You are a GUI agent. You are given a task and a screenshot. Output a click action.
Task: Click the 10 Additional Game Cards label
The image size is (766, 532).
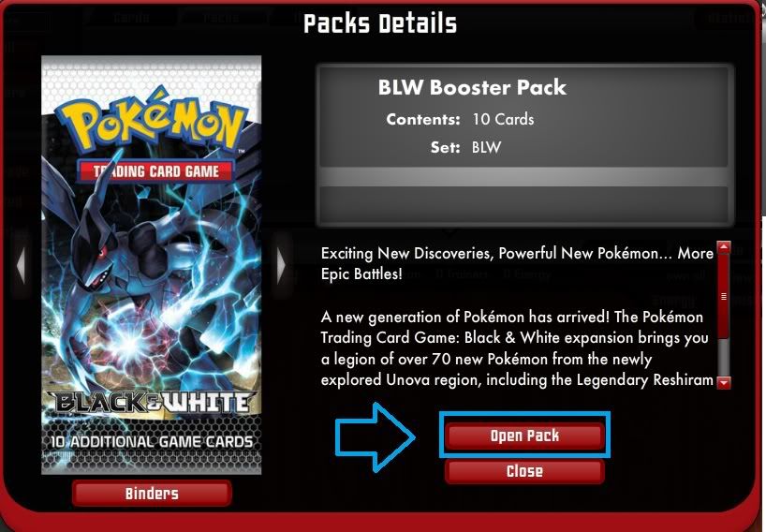(x=152, y=442)
